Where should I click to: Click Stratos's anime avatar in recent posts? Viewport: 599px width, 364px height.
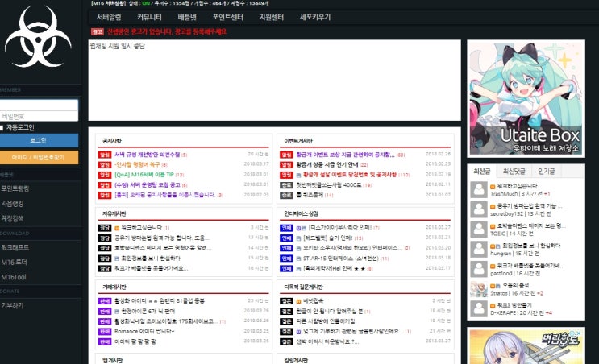click(479, 289)
